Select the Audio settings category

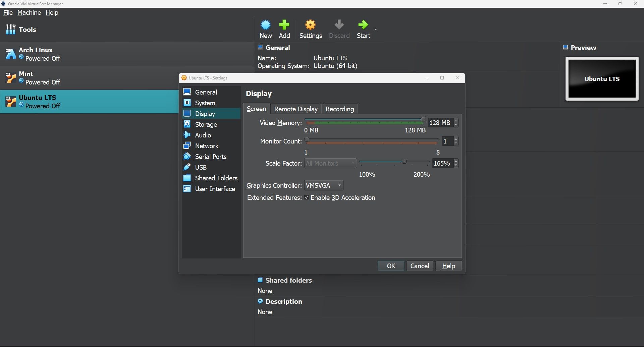click(x=203, y=135)
